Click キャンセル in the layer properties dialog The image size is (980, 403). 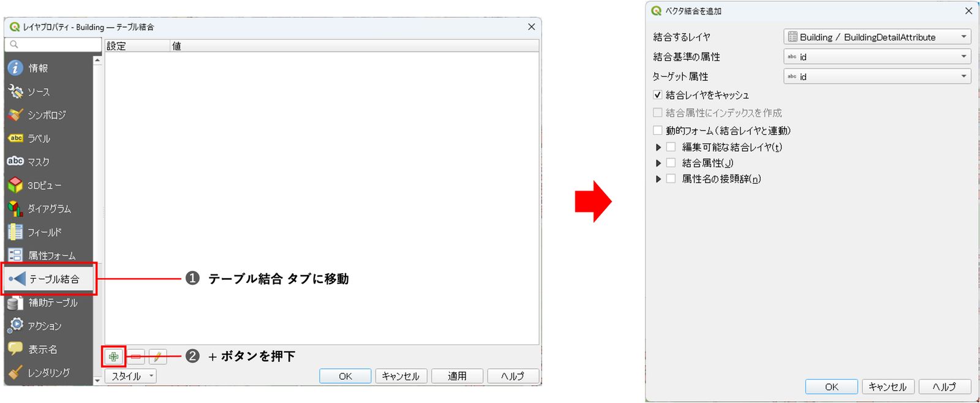point(401,376)
